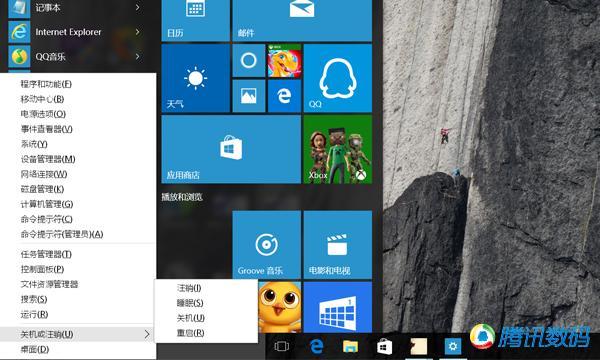Open the Store (应用商店) tile
The height and width of the screenshot is (360, 600).
[231, 149]
